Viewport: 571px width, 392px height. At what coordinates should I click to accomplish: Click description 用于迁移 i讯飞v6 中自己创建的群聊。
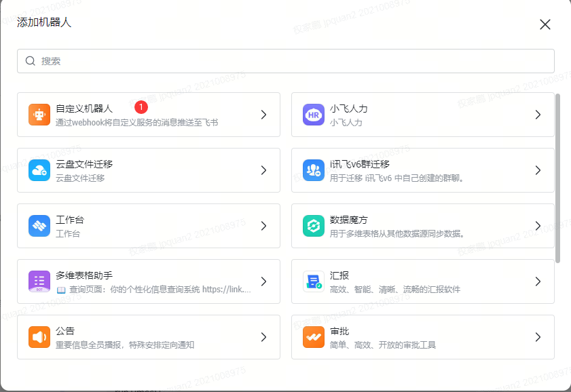tap(397, 178)
